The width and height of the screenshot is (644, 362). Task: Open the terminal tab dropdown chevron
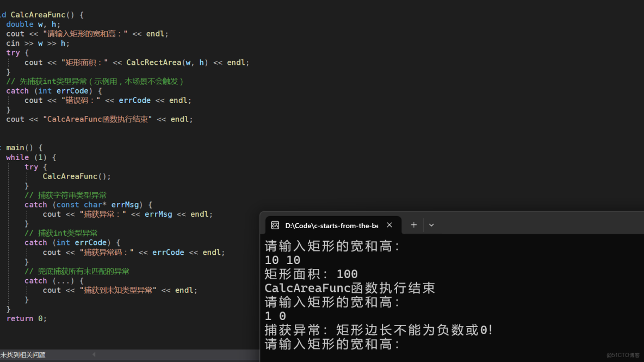point(431,224)
